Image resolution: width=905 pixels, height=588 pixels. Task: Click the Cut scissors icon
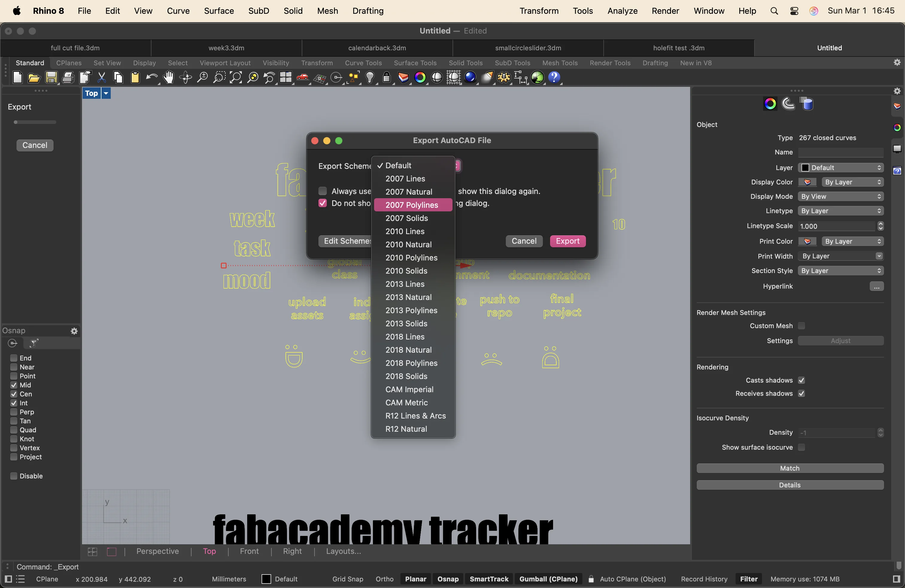(101, 78)
